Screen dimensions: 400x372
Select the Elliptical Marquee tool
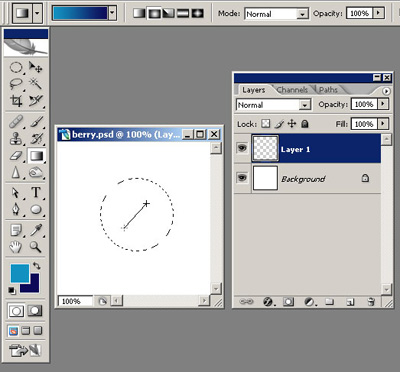(16, 67)
